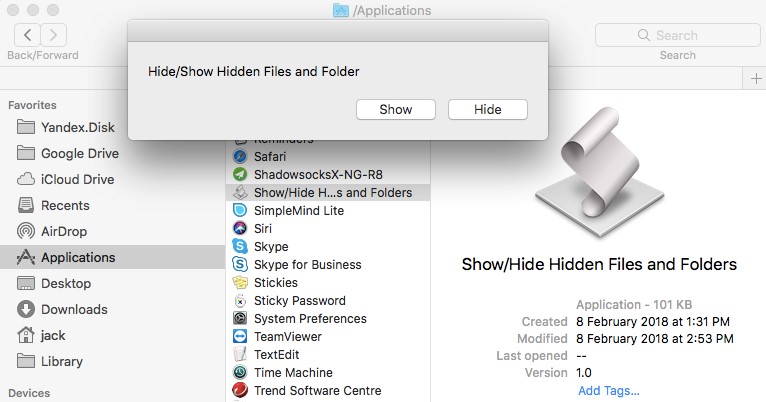The image size is (766, 402).
Task: Click Add Tags link in preview
Action: click(x=608, y=390)
